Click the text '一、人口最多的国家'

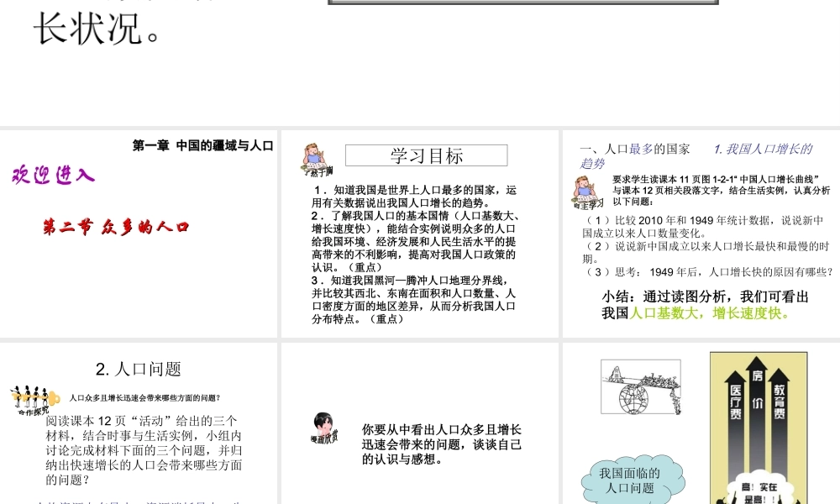[x=635, y=149]
